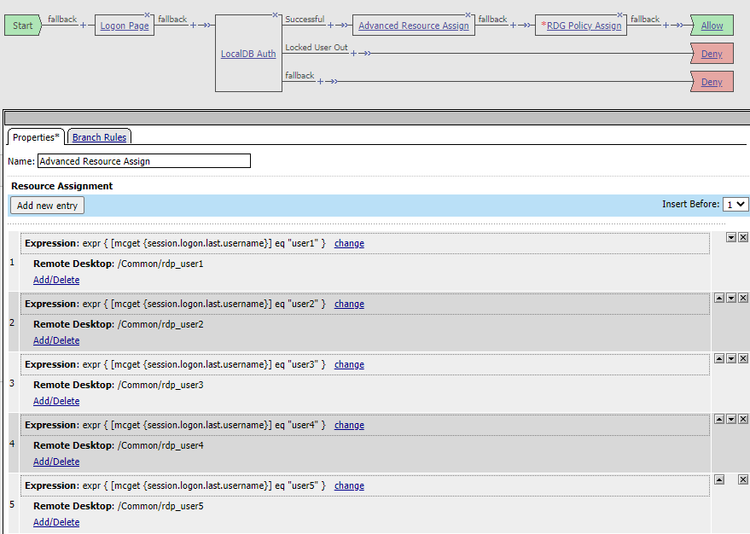Click the Successful branch label
The height and width of the screenshot is (534, 750).
click(305, 19)
